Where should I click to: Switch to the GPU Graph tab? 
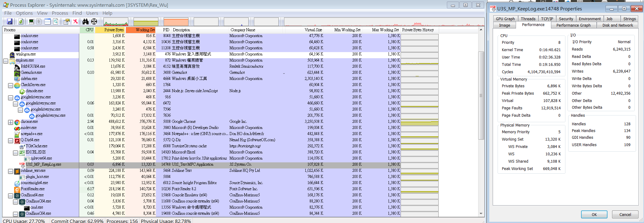(x=505, y=19)
